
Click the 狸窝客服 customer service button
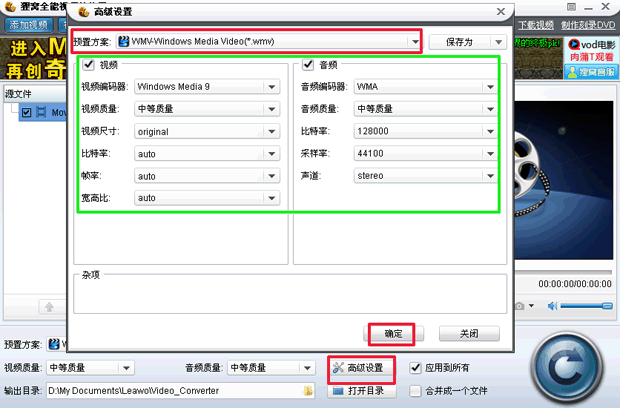tap(592, 72)
